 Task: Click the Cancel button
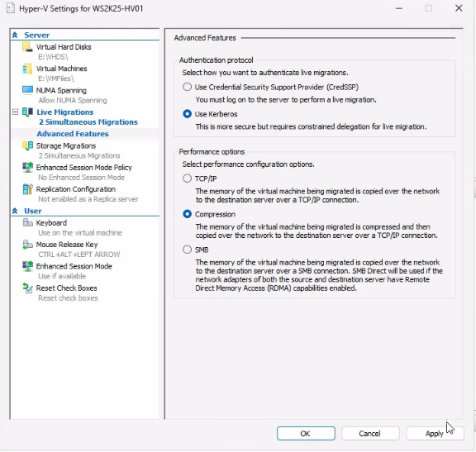pos(370,434)
